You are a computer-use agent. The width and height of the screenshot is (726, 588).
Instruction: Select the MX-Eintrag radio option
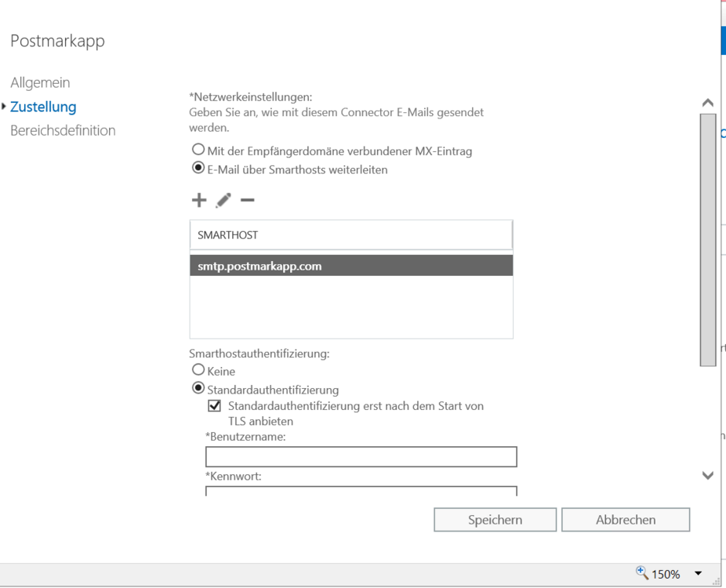[x=198, y=151]
